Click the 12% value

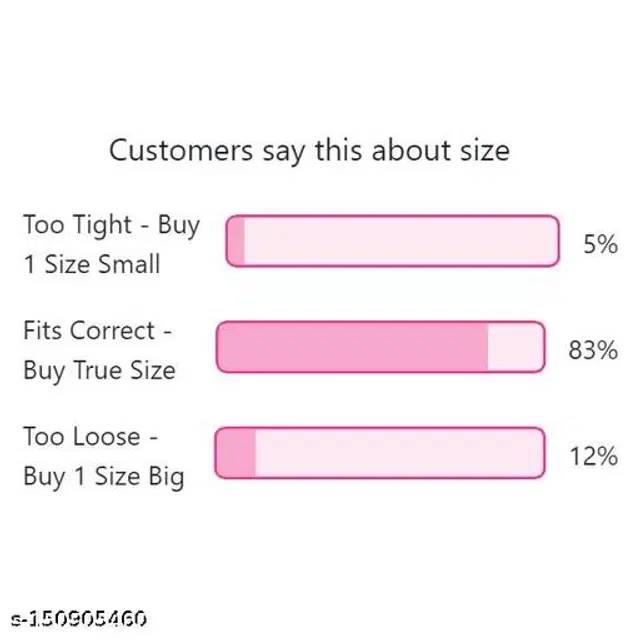[593, 456]
